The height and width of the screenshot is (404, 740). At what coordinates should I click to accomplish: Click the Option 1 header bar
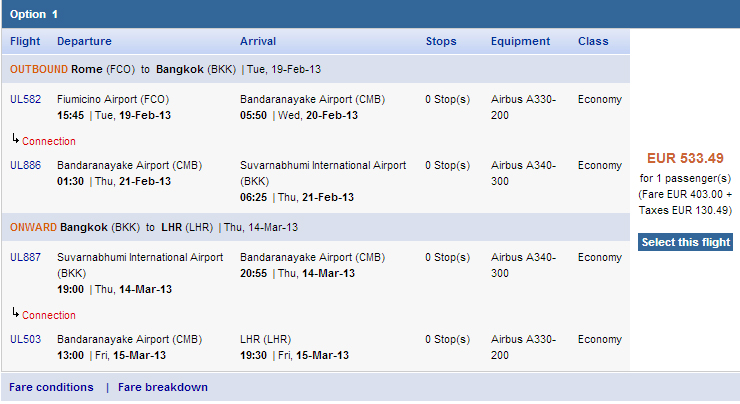tap(370, 14)
